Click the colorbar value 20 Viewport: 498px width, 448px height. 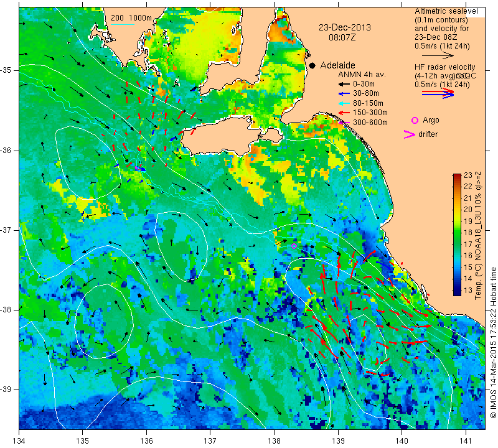468,210
